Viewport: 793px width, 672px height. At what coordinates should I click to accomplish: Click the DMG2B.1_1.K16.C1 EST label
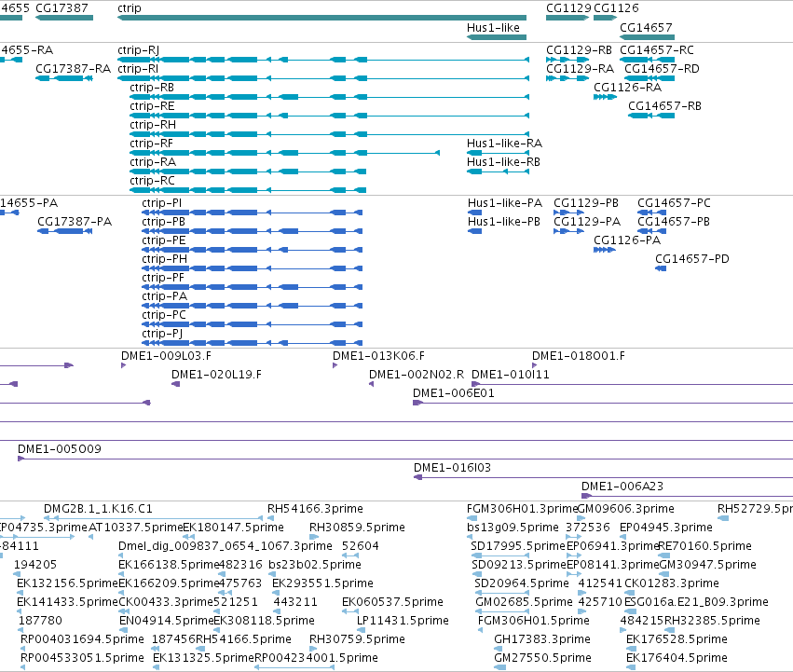pyautogui.click(x=98, y=509)
